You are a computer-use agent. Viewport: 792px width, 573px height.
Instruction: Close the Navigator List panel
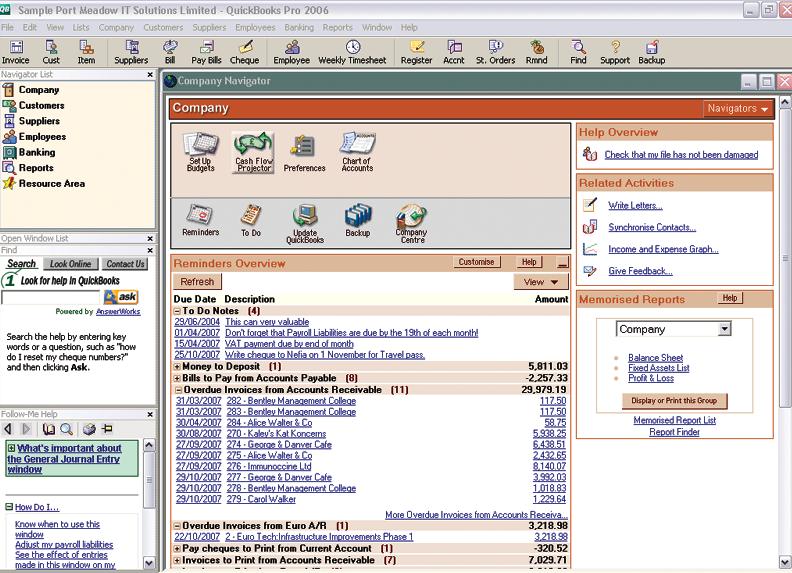tap(150, 75)
